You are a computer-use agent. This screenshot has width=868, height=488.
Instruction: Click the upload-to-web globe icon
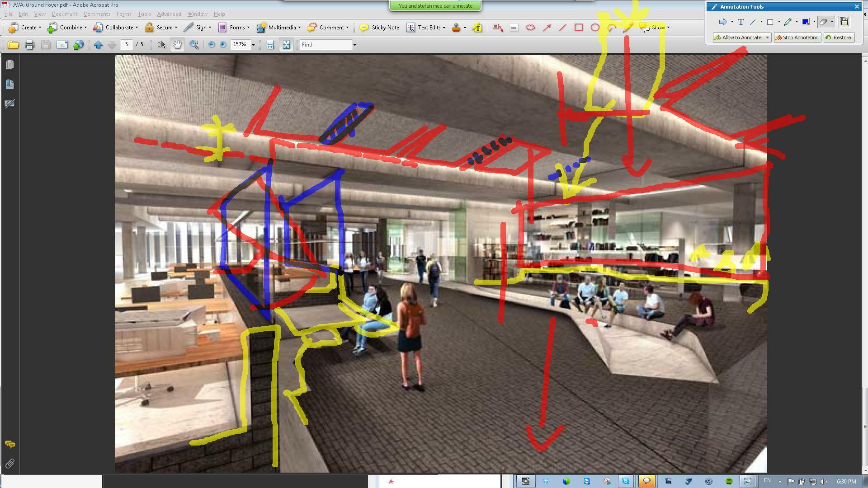click(78, 45)
